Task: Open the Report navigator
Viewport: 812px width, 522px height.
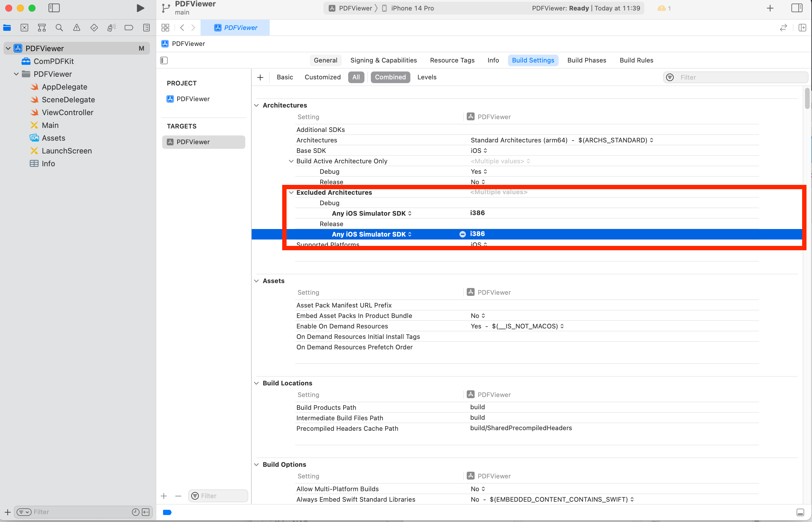Action: coord(146,28)
